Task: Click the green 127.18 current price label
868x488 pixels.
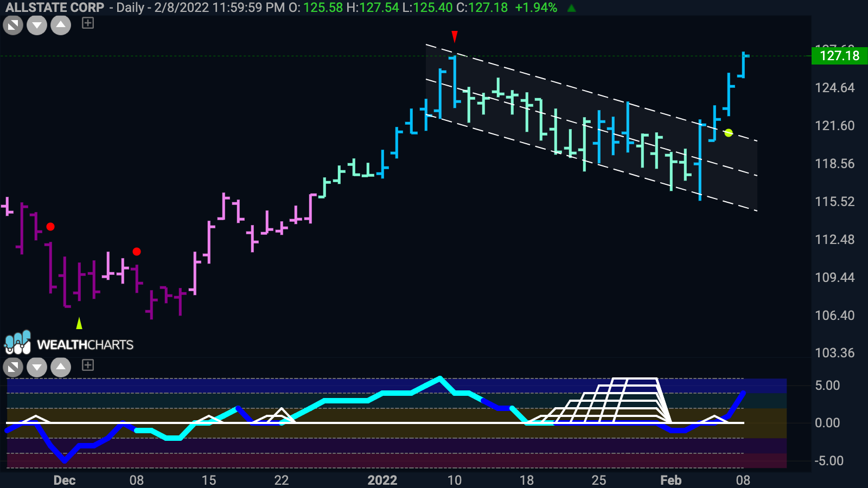Action: point(839,56)
